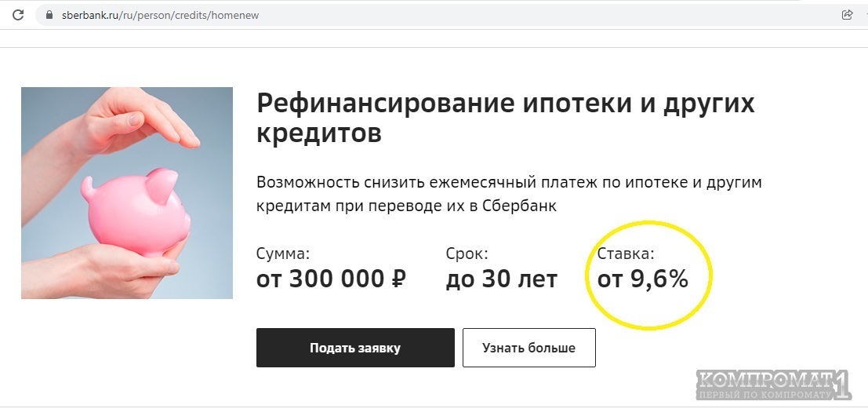Click the monthly payment description text

[x=509, y=194]
